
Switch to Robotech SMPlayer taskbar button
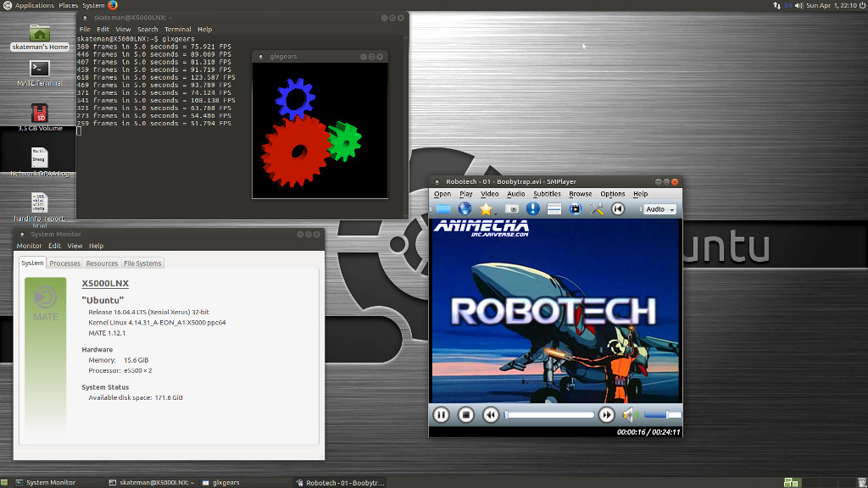pos(340,482)
